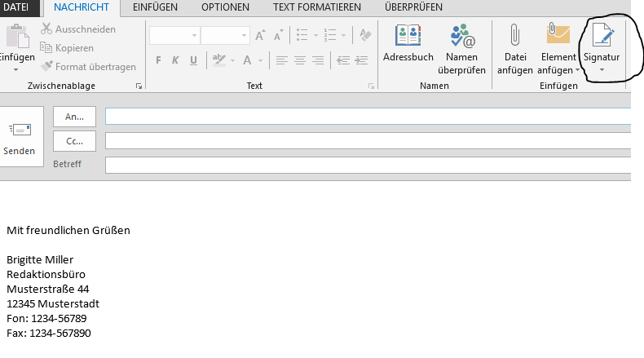Focus the An recipient field
Image resolution: width=644 pixels, height=358 pixels.
click(368, 117)
